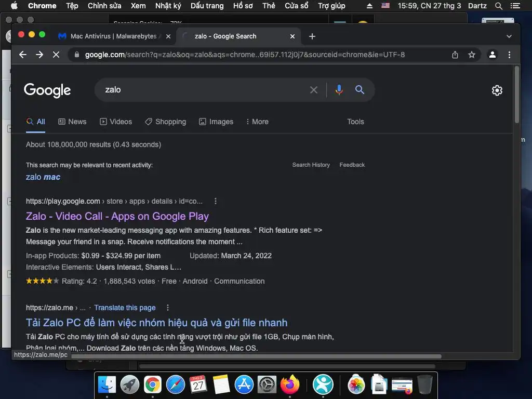Screen dimensions: 532x399
Task: Click the Chrome address bar URL
Action: (x=245, y=55)
